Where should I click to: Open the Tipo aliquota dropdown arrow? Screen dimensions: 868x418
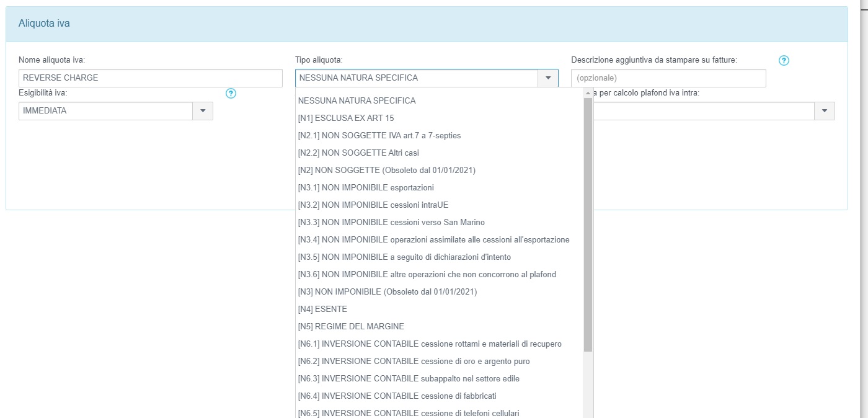548,78
